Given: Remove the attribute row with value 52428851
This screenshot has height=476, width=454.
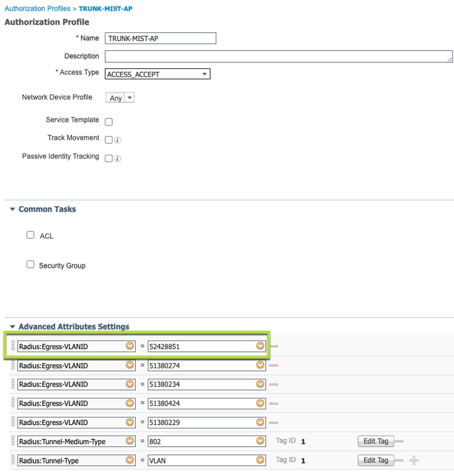Looking at the screenshot, I should click(x=274, y=346).
